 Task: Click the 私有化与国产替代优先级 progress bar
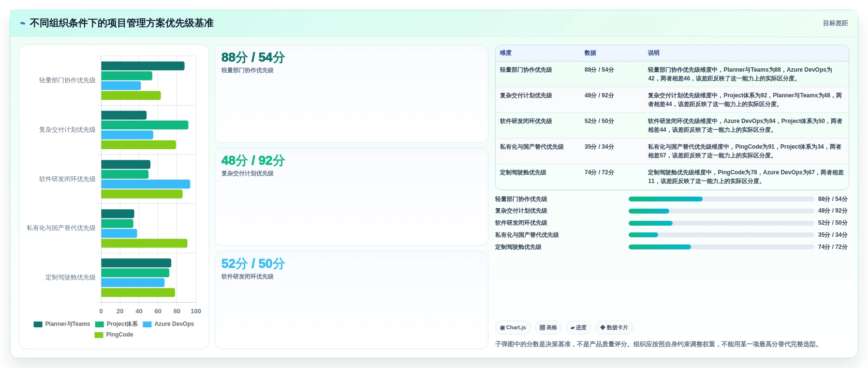pyautogui.click(x=721, y=235)
